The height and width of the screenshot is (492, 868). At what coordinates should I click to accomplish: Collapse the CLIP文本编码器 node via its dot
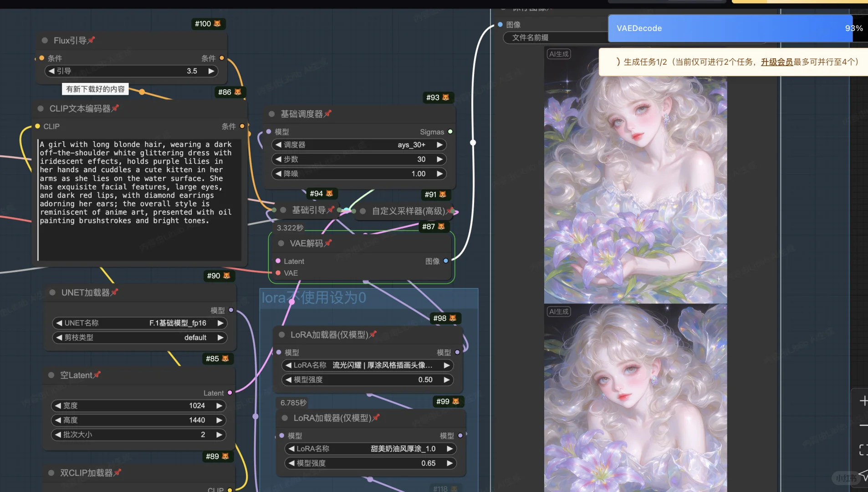click(41, 108)
